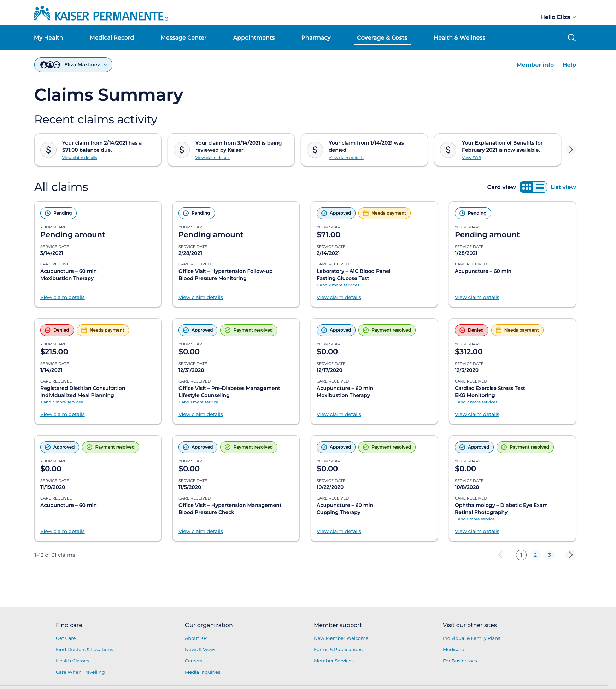This screenshot has height=689, width=616.
Task: Open Member Services footer link
Action: tap(334, 661)
